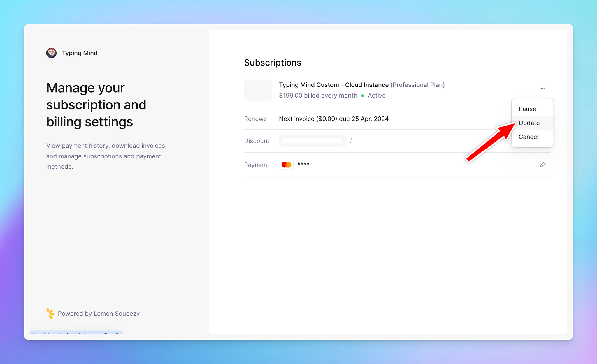The image size is (597, 364).
Task: Click the Discount row label
Action: click(x=257, y=141)
